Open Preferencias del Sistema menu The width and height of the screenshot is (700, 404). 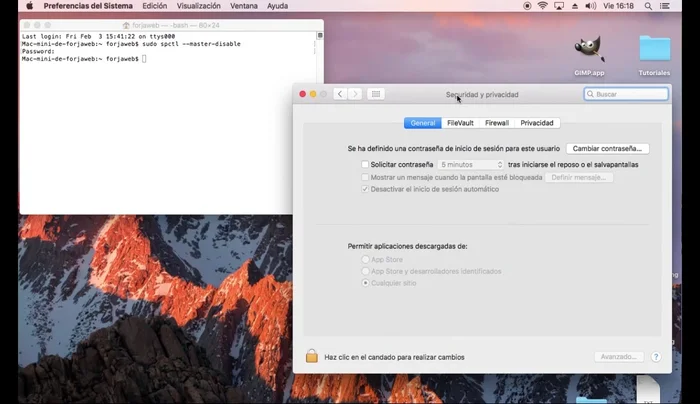pos(88,6)
